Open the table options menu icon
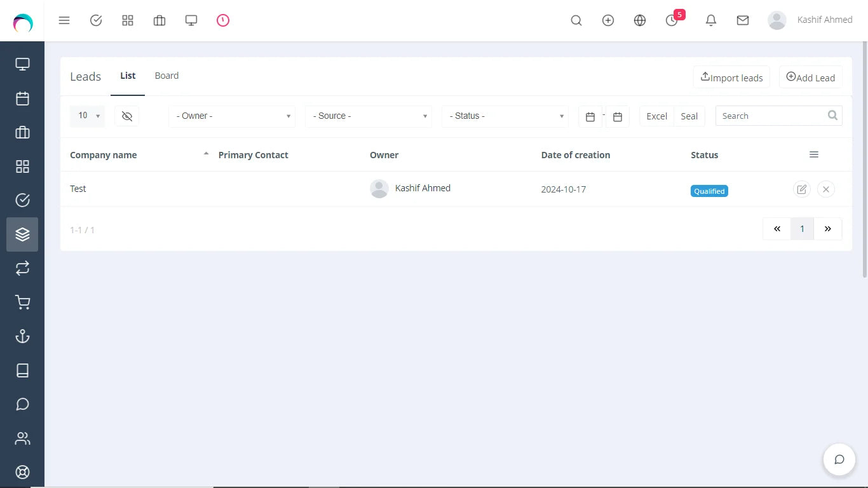Screen dimensions: 868x488 click(814, 154)
